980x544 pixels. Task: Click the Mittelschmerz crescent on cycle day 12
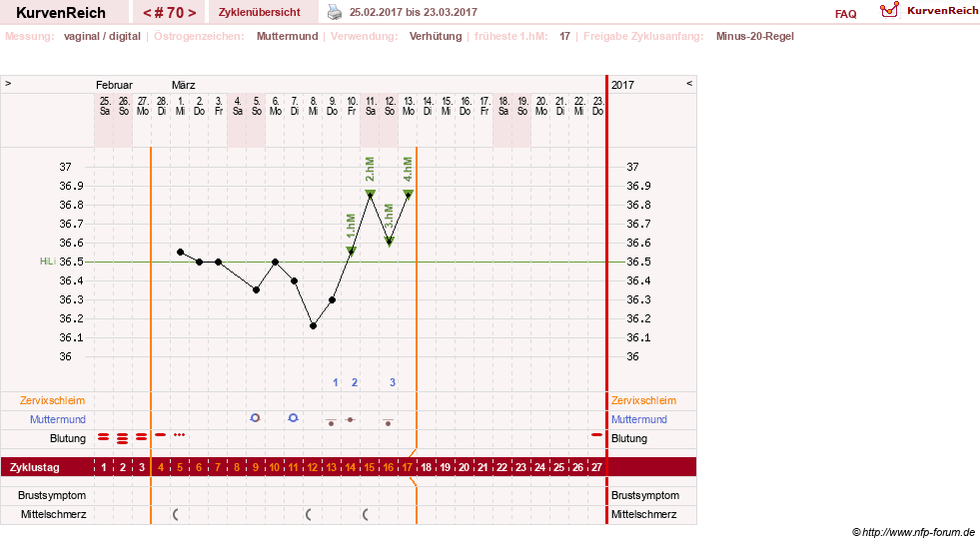click(309, 514)
